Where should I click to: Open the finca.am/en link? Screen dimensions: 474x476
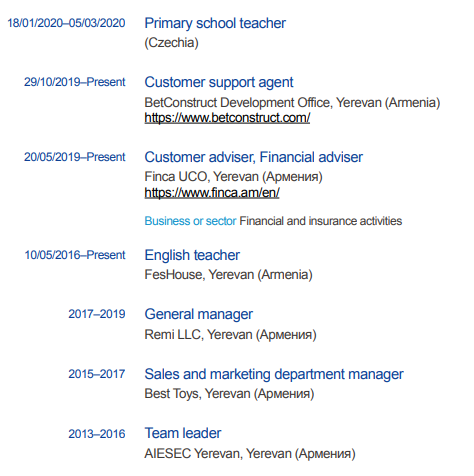click(212, 193)
